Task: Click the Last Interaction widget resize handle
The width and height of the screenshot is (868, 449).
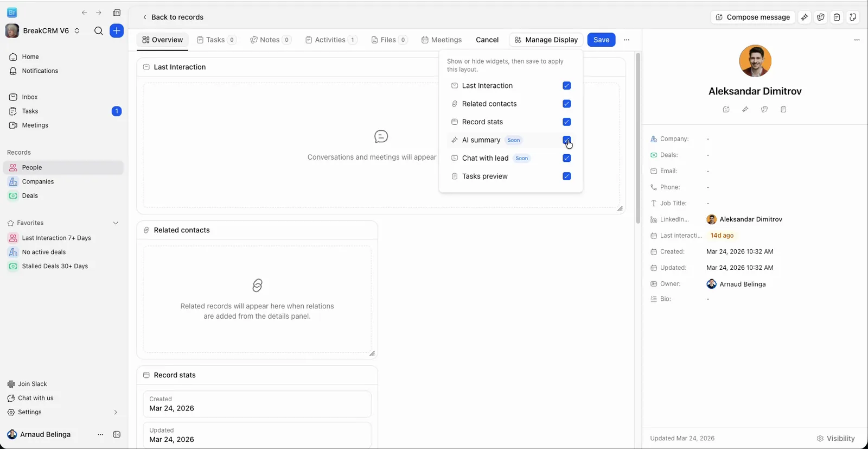Action: click(620, 208)
